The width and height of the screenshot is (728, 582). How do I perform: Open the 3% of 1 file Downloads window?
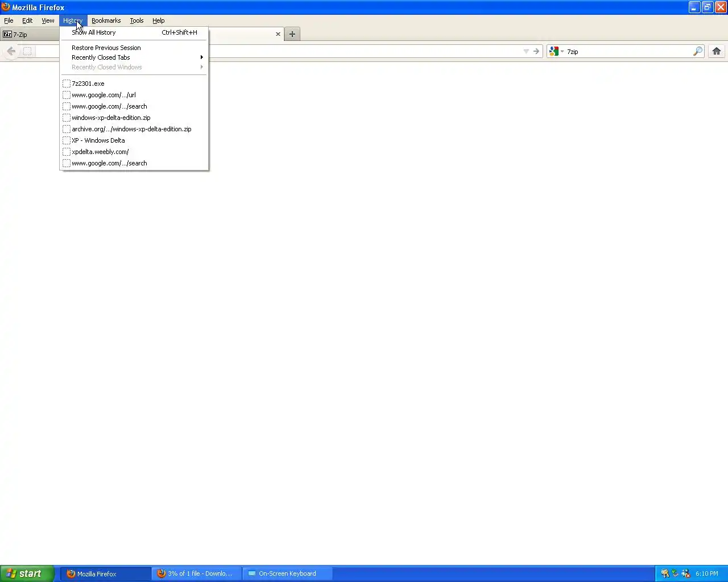[x=197, y=573]
